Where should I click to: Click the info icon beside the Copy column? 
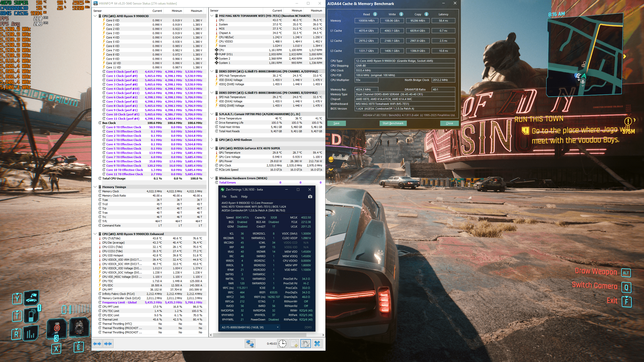coord(426,14)
